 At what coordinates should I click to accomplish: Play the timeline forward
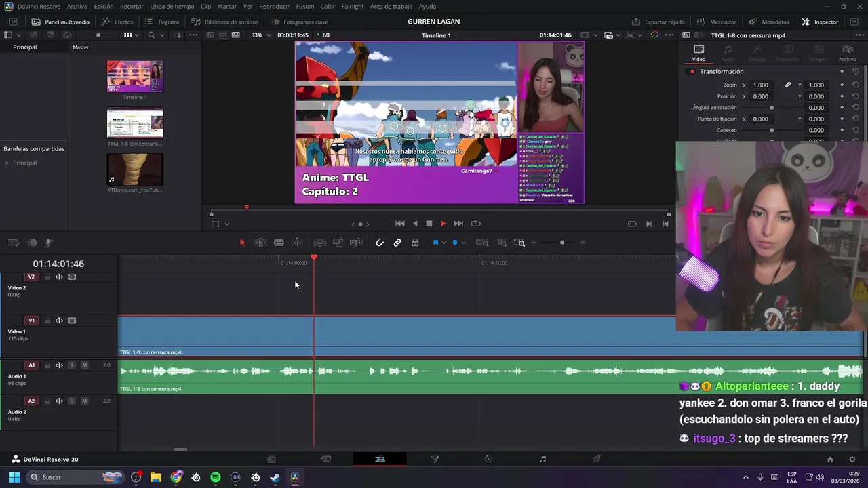(443, 224)
